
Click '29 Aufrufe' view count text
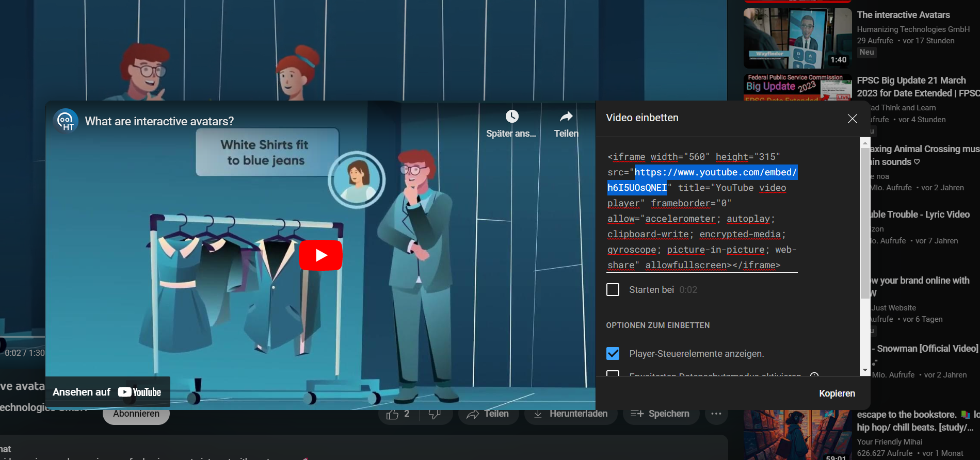(x=875, y=41)
